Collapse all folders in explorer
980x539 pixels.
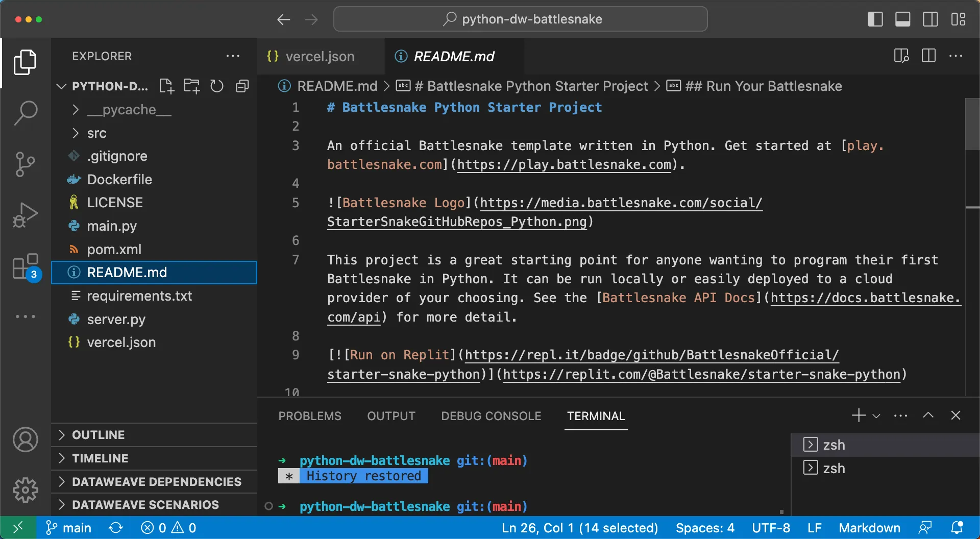pyautogui.click(x=242, y=86)
